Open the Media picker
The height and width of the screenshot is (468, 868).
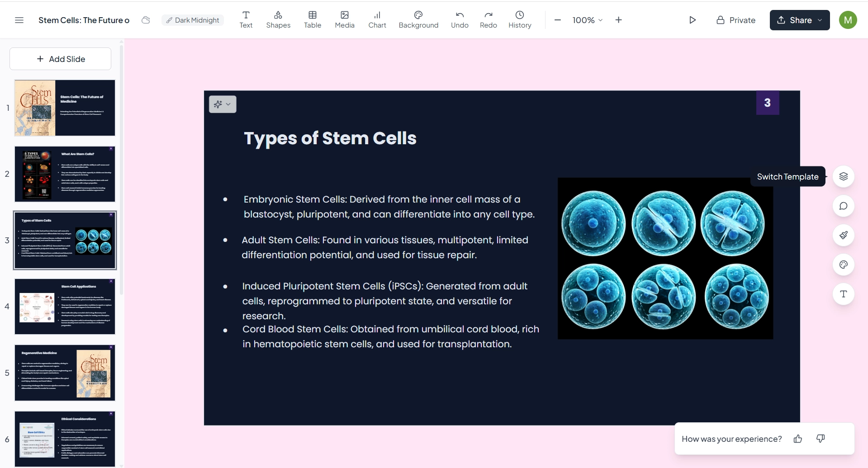coord(344,20)
